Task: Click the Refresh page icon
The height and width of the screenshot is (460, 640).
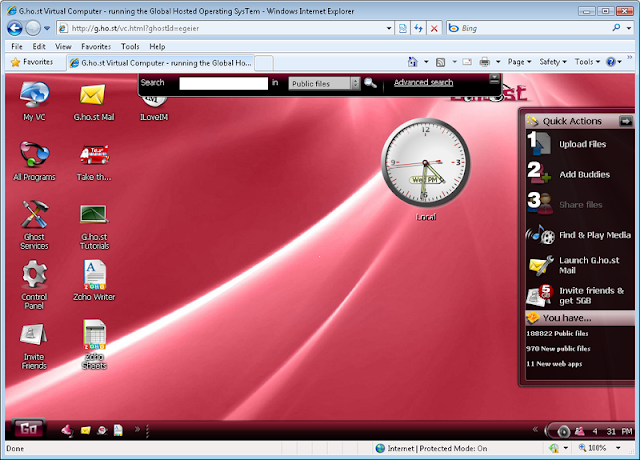Action: [418, 28]
